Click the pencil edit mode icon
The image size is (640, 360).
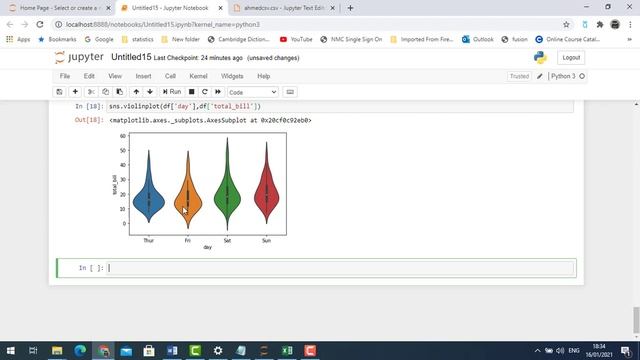tap(540, 76)
